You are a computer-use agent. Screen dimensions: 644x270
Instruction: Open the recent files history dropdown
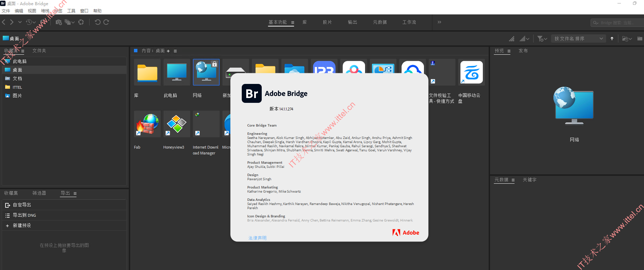click(x=31, y=22)
